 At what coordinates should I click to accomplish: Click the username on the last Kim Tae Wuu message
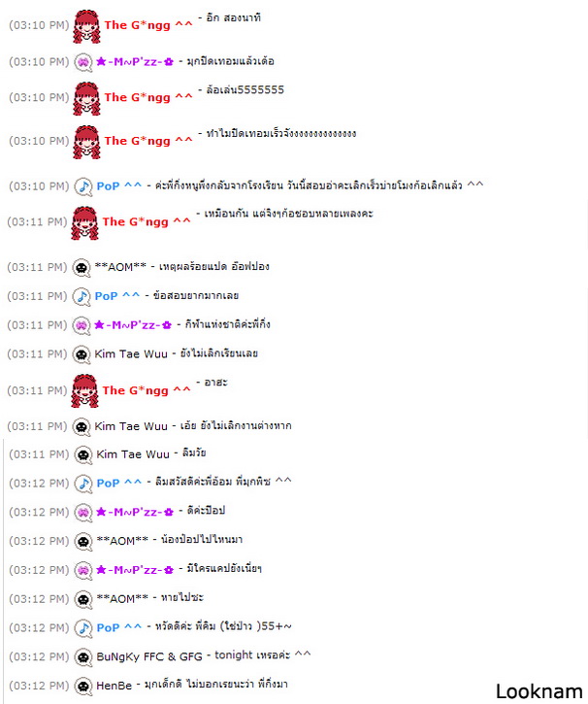(133, 454)
